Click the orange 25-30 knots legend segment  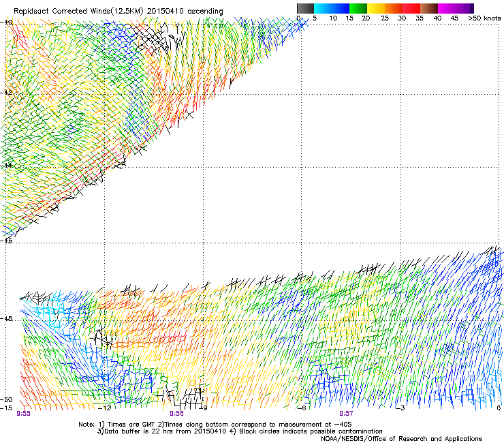[394, 8]
